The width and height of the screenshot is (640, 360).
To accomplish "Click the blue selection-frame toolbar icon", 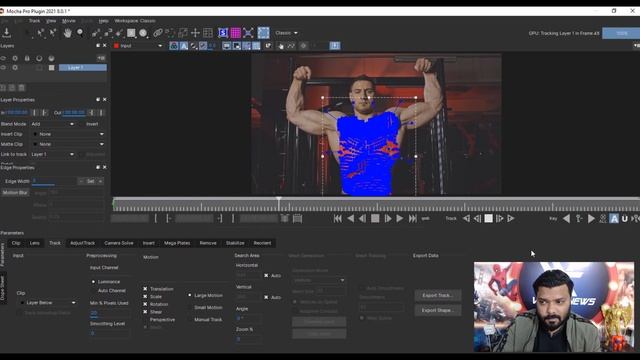I will click(263, 33).
